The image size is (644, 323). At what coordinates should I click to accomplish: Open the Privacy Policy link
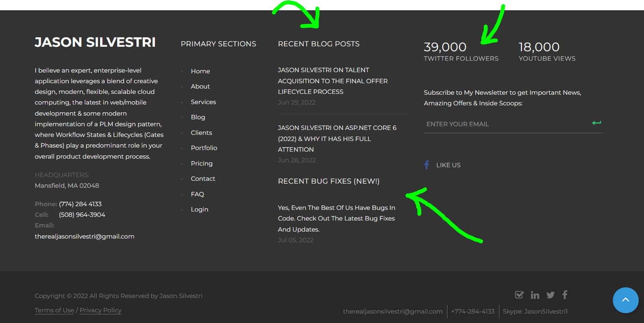100,310
